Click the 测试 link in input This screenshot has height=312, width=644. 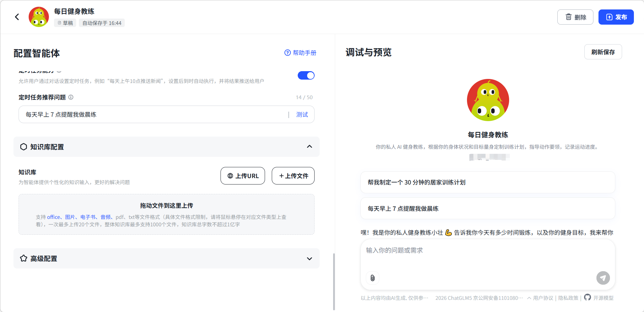[302, 114]
